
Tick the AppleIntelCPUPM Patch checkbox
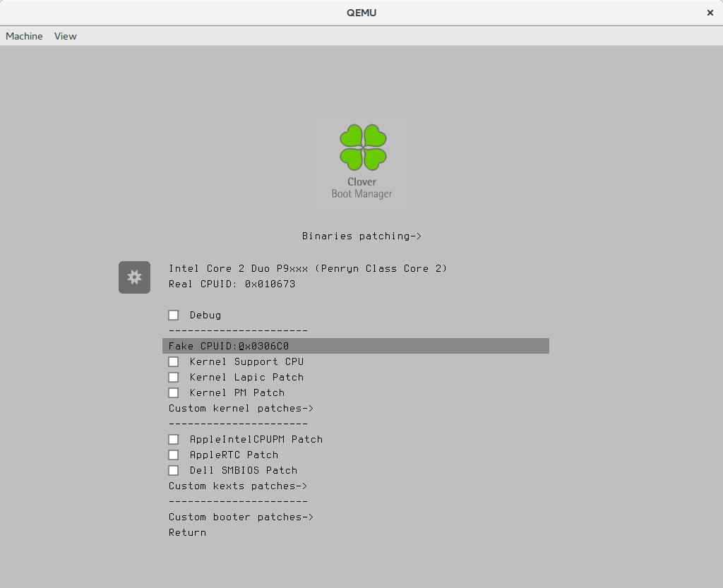[x=174, y=439]
